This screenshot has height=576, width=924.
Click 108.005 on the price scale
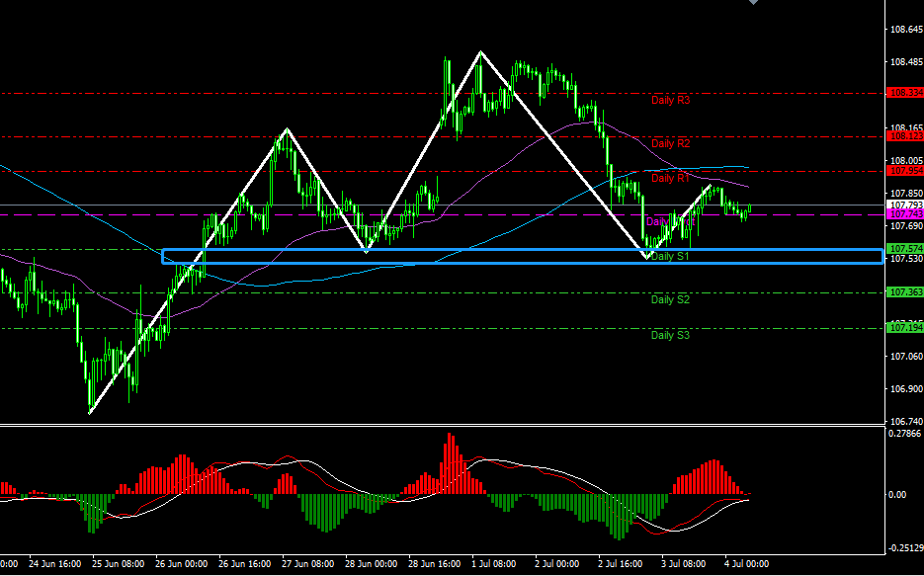coord(906,160)
